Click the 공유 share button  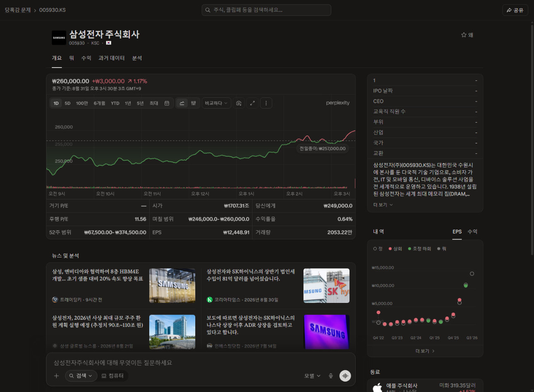point(515,10)
